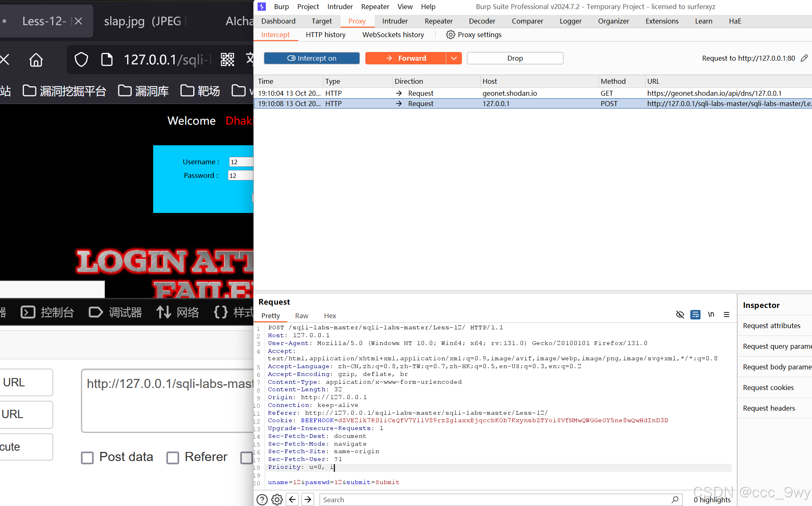
Task: Check the Referer checkbox in HackBar
Action: tap(173, 457)
